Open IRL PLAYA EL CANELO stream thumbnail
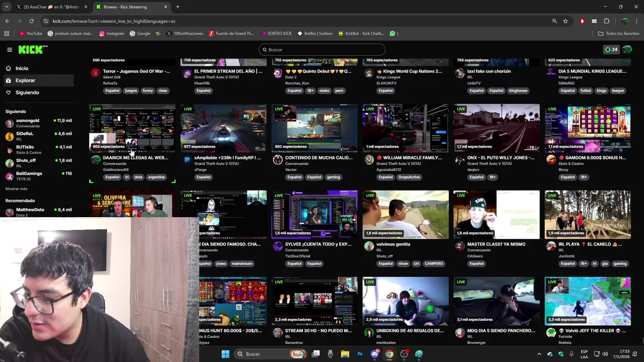 588,215
